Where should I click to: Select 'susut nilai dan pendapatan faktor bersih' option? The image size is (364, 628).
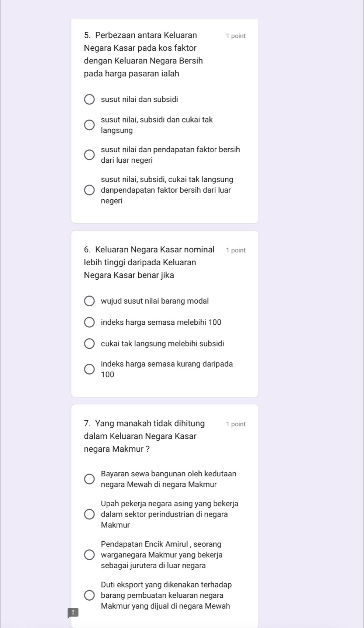[89, 155]
